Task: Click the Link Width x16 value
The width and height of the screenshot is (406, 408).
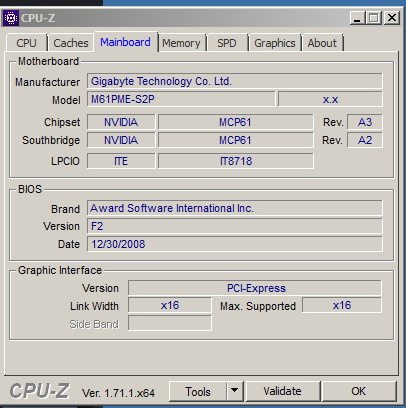Action: pyautogui.click(x=170, y=305)
